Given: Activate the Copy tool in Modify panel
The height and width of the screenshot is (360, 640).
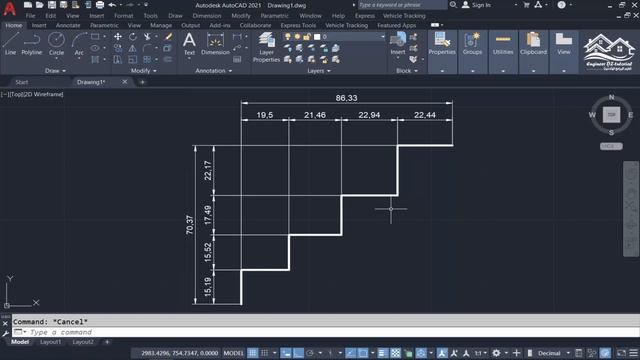Looking at the screenshot, I should click(118, 48).
